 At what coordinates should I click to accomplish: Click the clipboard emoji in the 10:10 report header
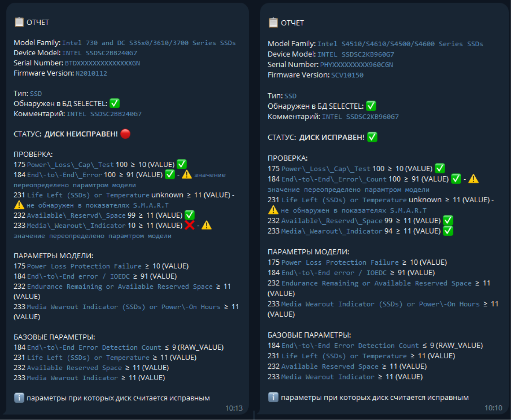click(x=273, y=23)
